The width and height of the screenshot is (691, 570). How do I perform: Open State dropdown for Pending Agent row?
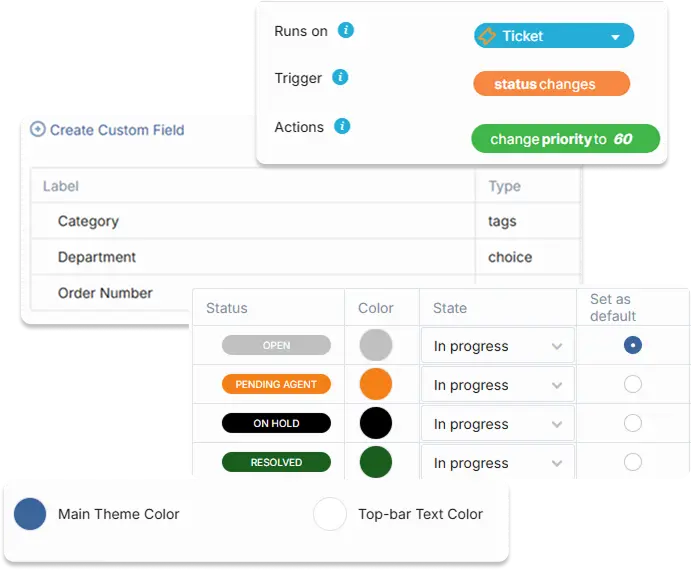coord(497,385)
